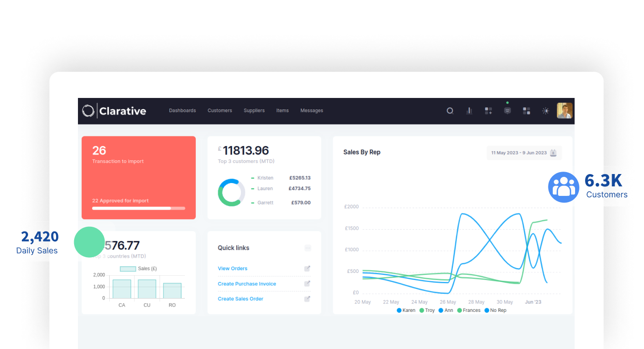
Task: Click external link icon beside Create Sales Order
Action: coord(308,299)
